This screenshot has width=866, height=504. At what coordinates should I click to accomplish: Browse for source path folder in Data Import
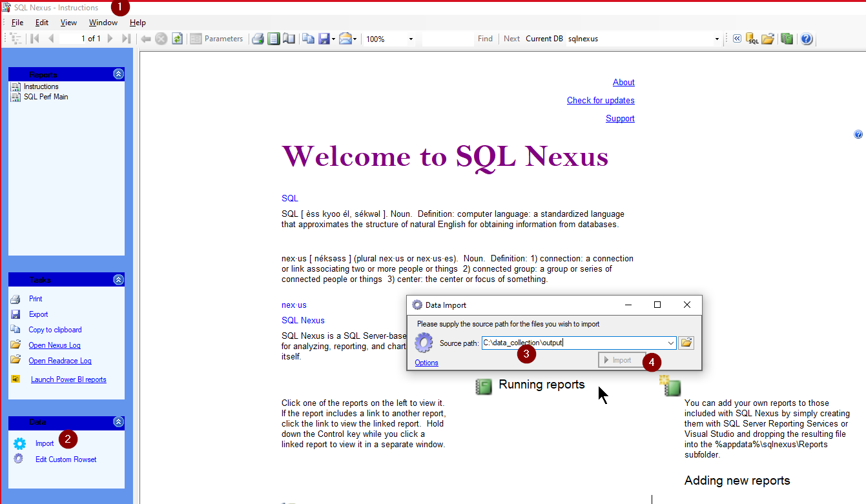[686, 343]
